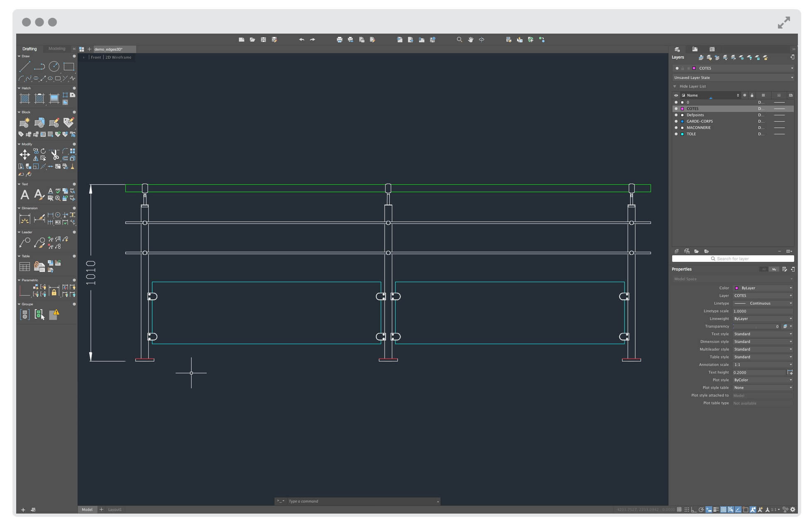Choose the Hatch pattern tool
The image size is (812, 526).
[25, 98]
